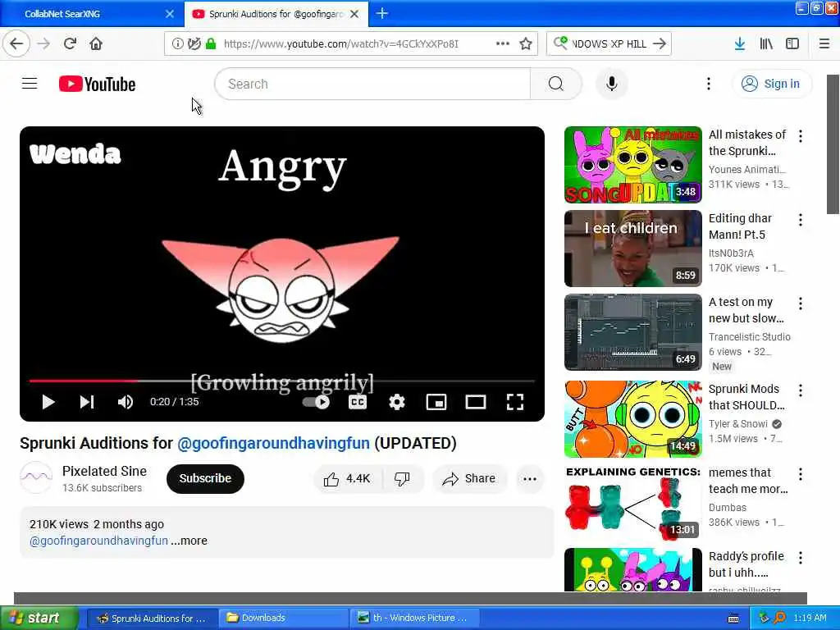
Task: Reload the page with the refresh icon
Action: [x=70, y=43]
